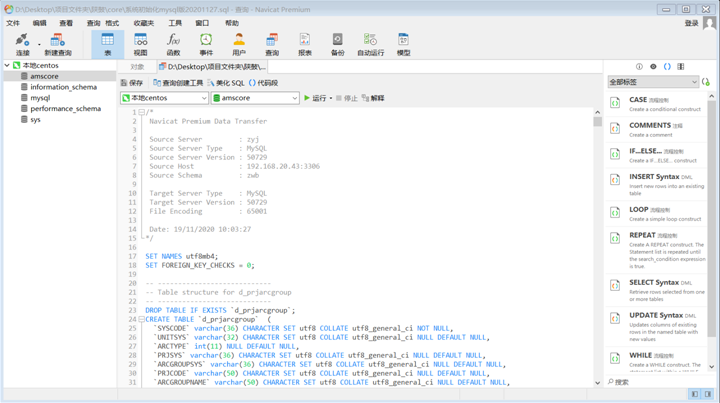Click the CASE snippet icon
The width and height of the screenshot is (720, 403).
pos(615,103)
